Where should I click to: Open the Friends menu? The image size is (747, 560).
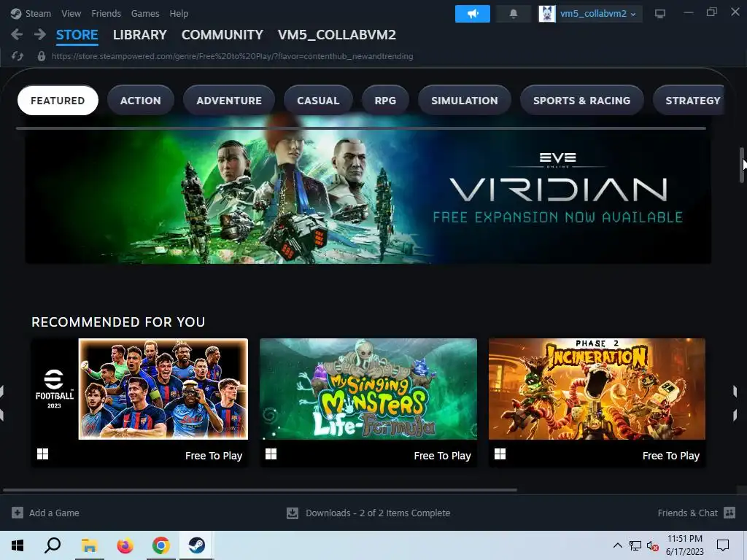point(106,13)
